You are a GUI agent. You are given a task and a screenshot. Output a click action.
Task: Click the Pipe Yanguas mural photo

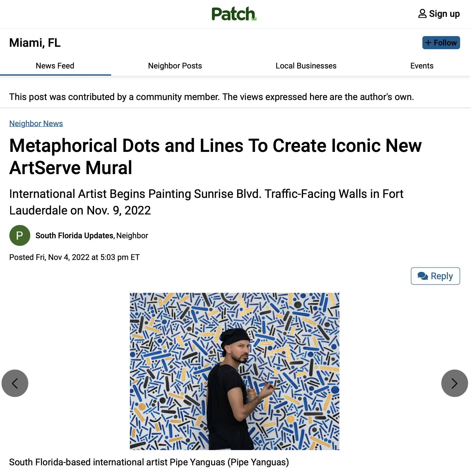(x=234, y=371)
